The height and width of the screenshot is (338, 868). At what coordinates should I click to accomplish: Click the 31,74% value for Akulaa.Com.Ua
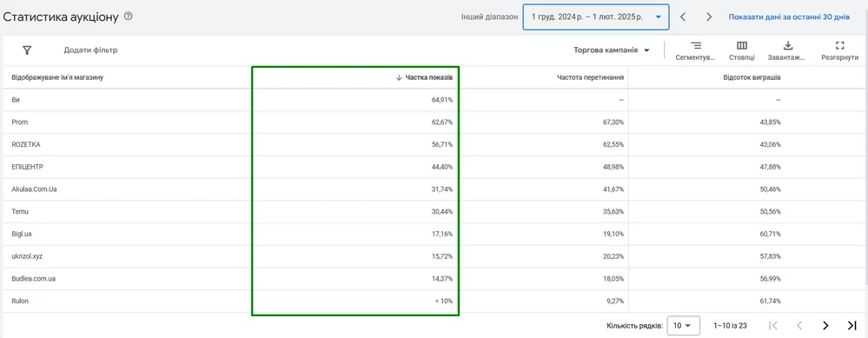[x=442, y=189]
